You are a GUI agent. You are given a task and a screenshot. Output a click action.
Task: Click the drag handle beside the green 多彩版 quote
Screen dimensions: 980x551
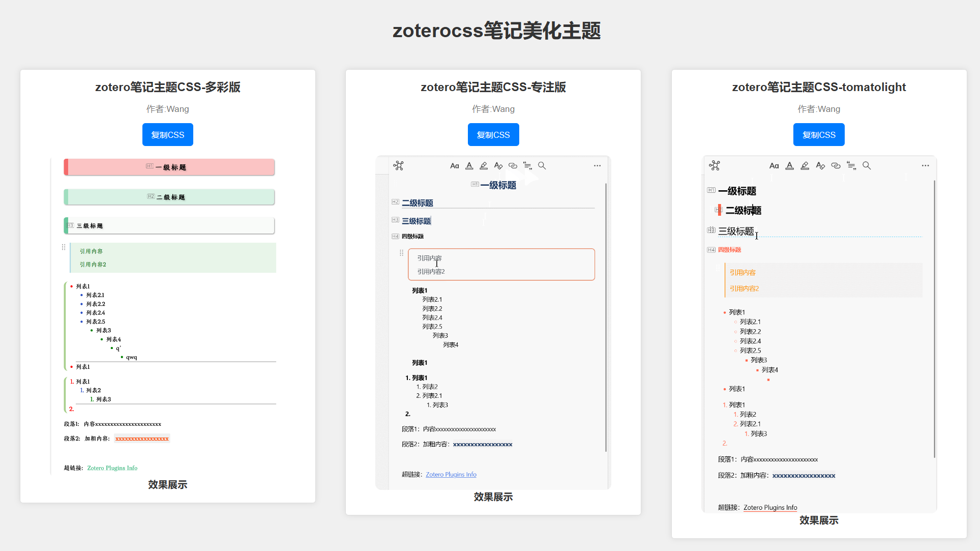coord(64,247)
